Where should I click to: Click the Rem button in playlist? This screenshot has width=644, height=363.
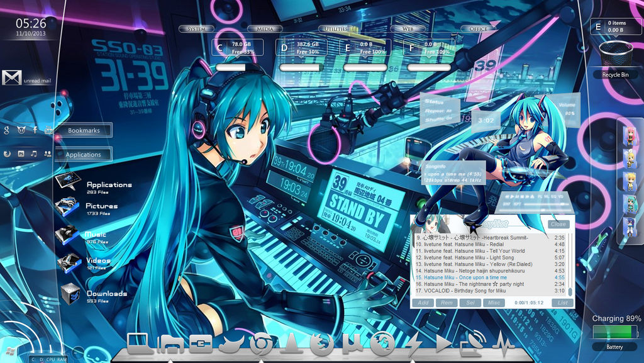447,303
